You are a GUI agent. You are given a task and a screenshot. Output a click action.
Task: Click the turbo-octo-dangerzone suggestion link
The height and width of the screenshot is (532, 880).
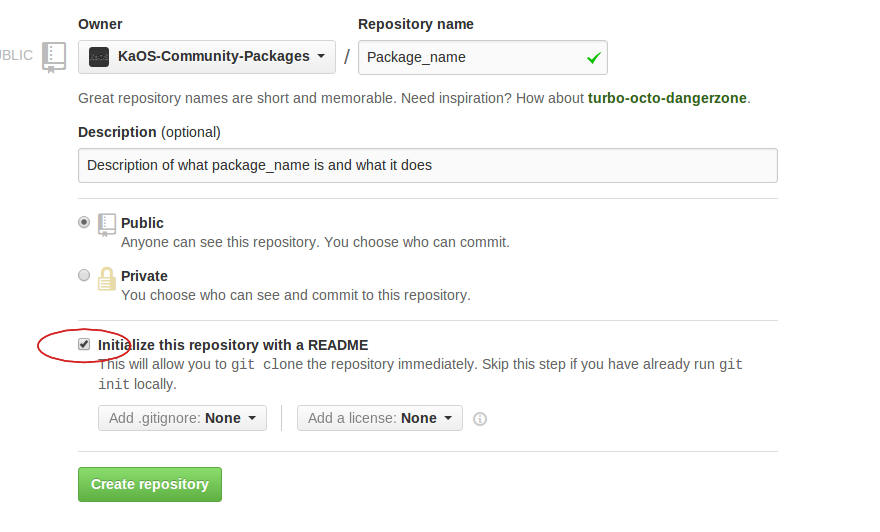click(667, 98)
